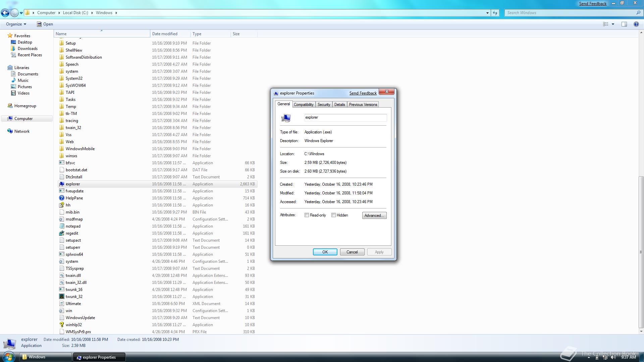
Task: Sort by the Type column header
Action: 210,34
